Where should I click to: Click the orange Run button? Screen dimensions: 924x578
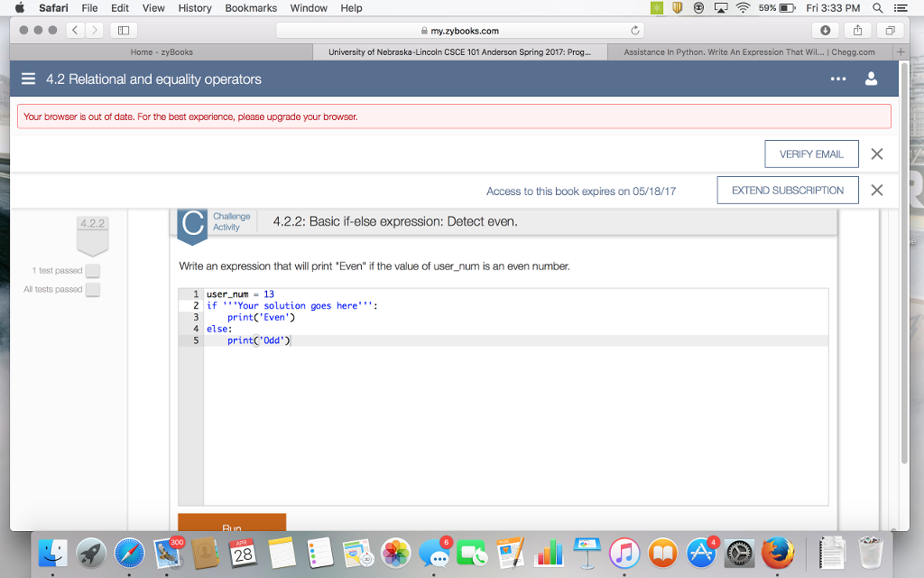coord(232,523)
